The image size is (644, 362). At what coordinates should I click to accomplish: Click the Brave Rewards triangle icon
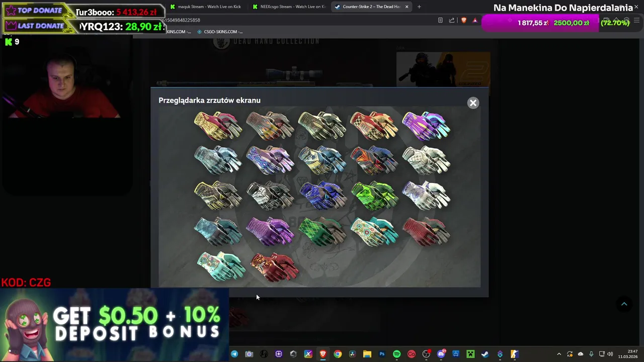pyautogui.click(x=475, y=20)
